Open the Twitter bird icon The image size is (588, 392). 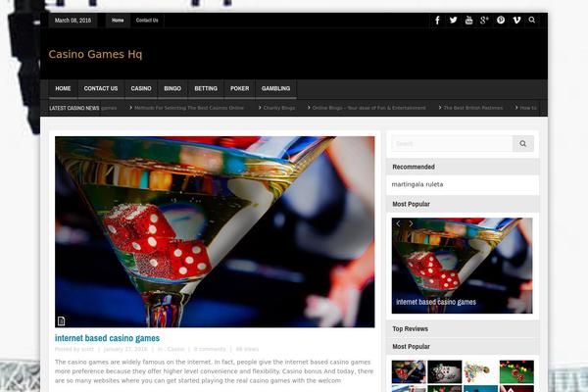pos(453,21)
